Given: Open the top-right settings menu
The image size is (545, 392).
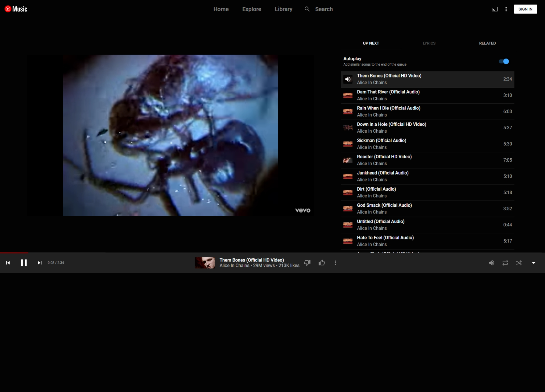Looking at the screenshot, I should pyautogui.click(x=506, y=9).
